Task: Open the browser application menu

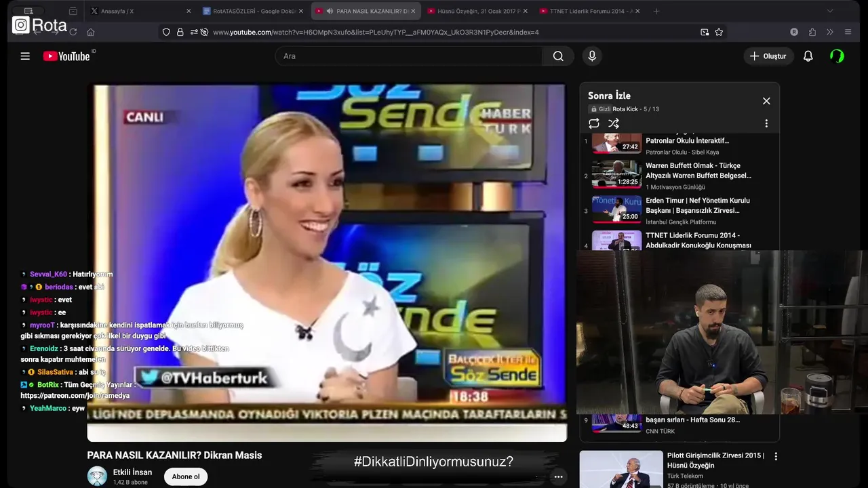Action: 848,32
